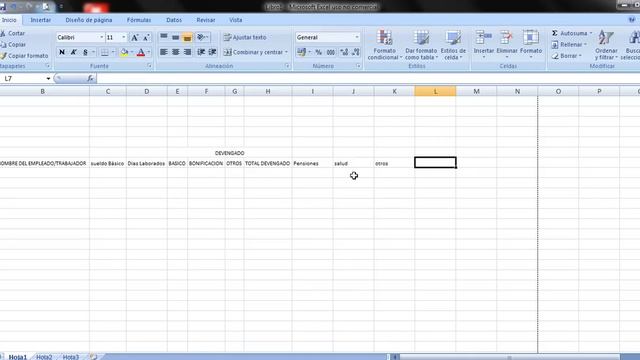
Task: Switch to the Revisar tab
Action: [x=206, y=20]
